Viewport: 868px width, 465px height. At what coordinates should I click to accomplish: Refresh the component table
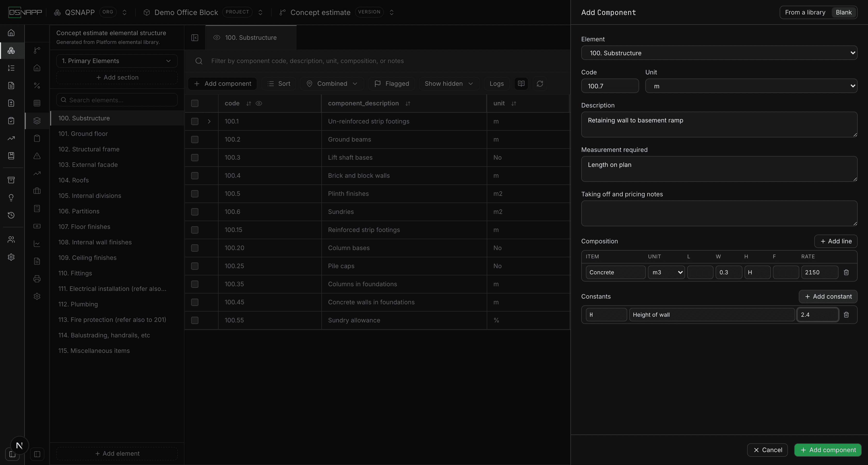pyautogui.click(x=540, y=83)
